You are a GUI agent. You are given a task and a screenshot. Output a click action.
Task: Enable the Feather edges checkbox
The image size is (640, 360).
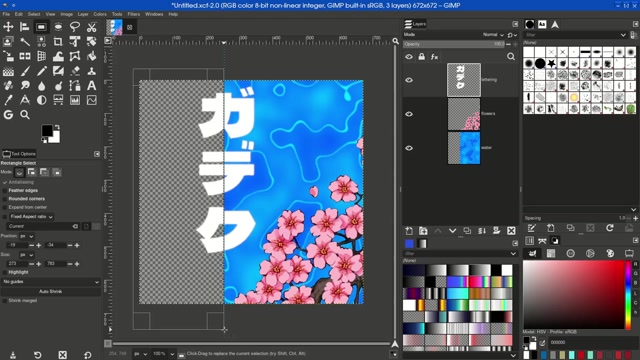point(5,191)
